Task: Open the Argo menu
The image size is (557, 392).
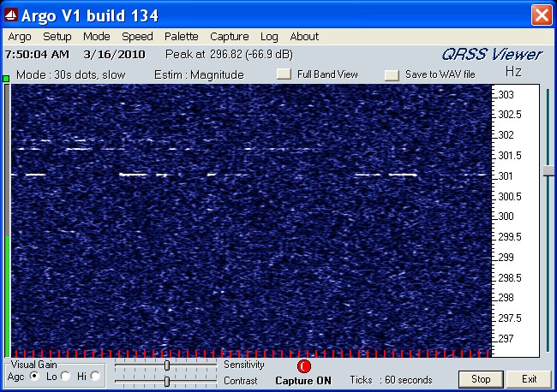Action: (x=20, y=37)
